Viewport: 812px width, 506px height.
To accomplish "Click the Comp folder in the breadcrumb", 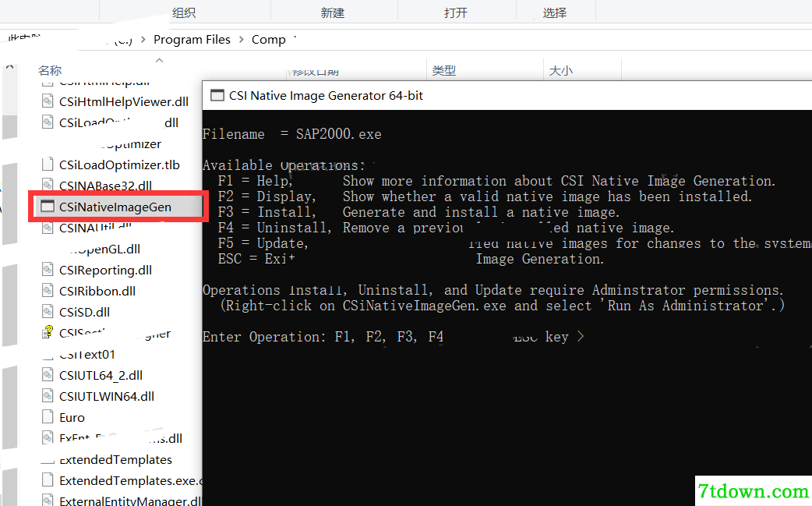I will pos(268,39).
